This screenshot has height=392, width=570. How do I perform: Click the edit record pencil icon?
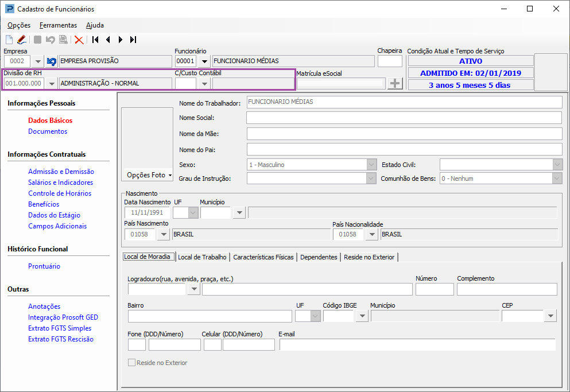(22, 39)
